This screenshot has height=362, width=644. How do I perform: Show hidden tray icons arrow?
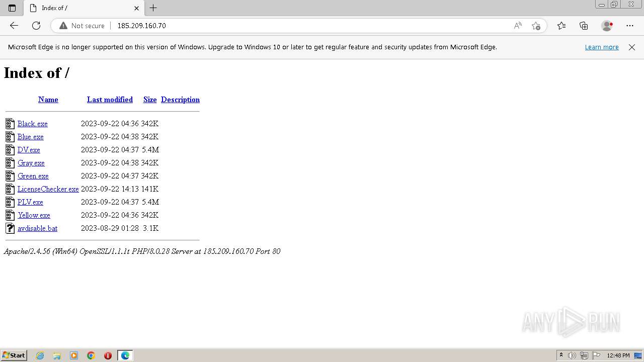coord(561,355)
